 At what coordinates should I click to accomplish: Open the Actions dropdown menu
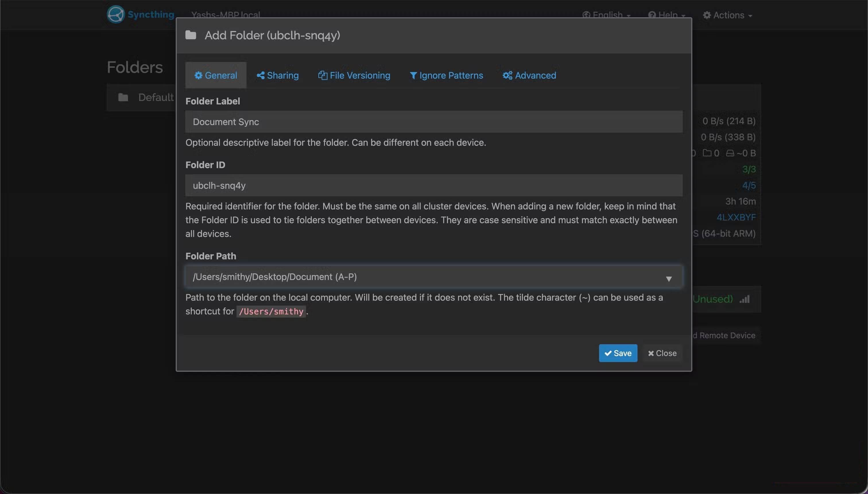tap(728, 15)
